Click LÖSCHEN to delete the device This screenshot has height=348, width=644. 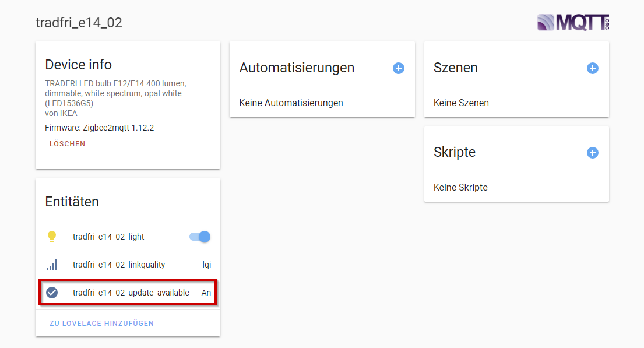point(67,143)
